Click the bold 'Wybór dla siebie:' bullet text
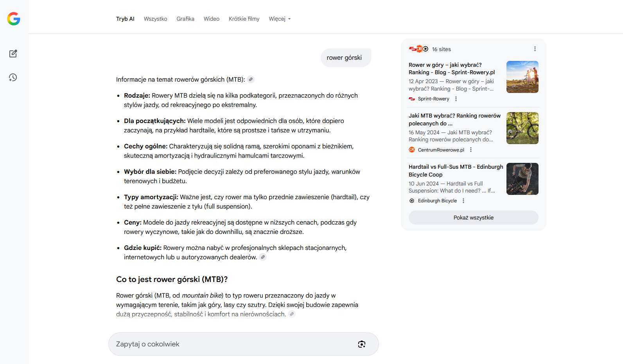The image size is (623, 364). point(150,171)
